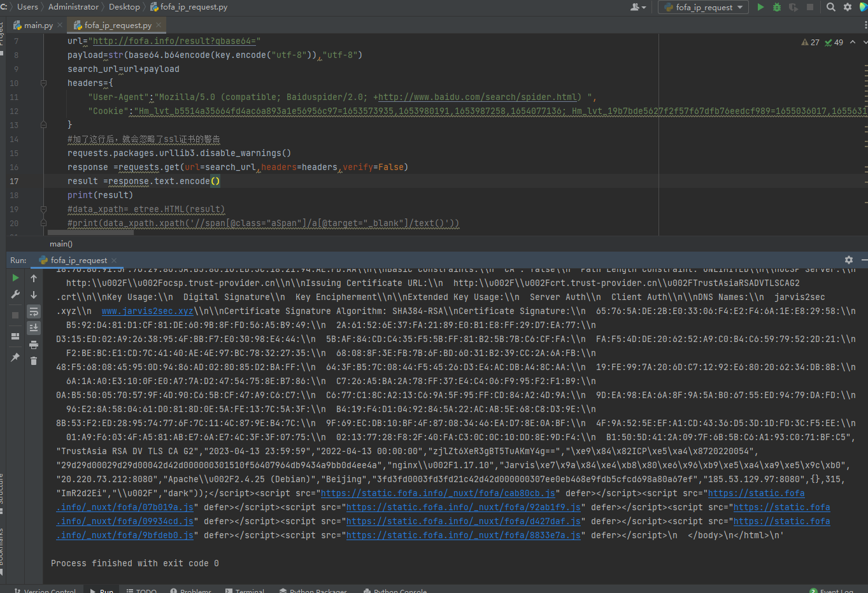Viewport: 868px width, 593px height.
Task: Hide the Run tool window with the minus icon
Action: (864, 260)
